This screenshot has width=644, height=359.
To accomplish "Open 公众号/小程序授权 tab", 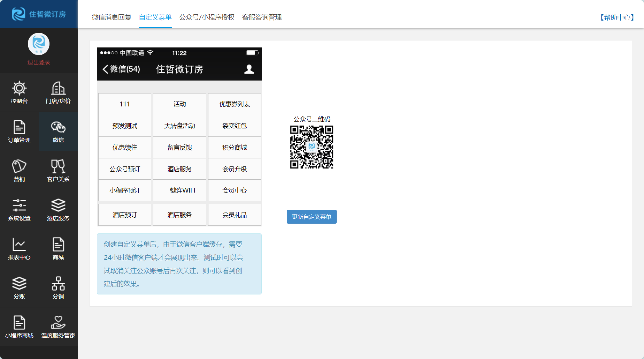I will click(207, 17).
